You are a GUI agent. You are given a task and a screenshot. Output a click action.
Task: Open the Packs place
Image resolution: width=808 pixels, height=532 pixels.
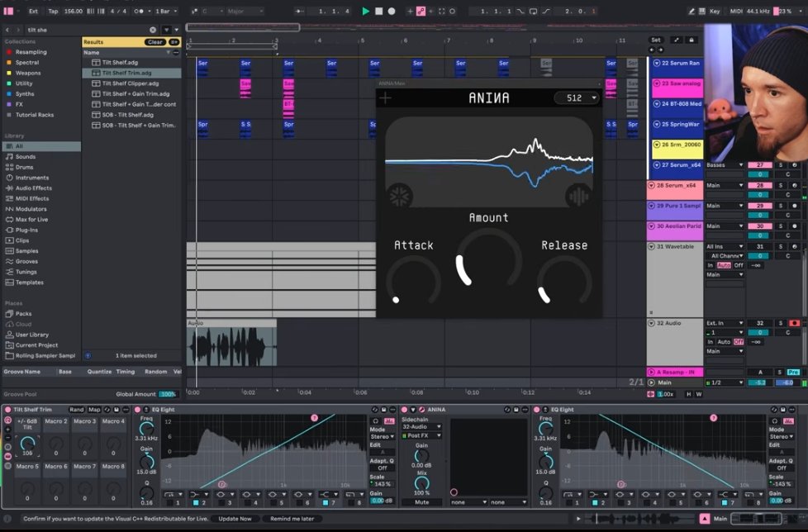point(23,314)
